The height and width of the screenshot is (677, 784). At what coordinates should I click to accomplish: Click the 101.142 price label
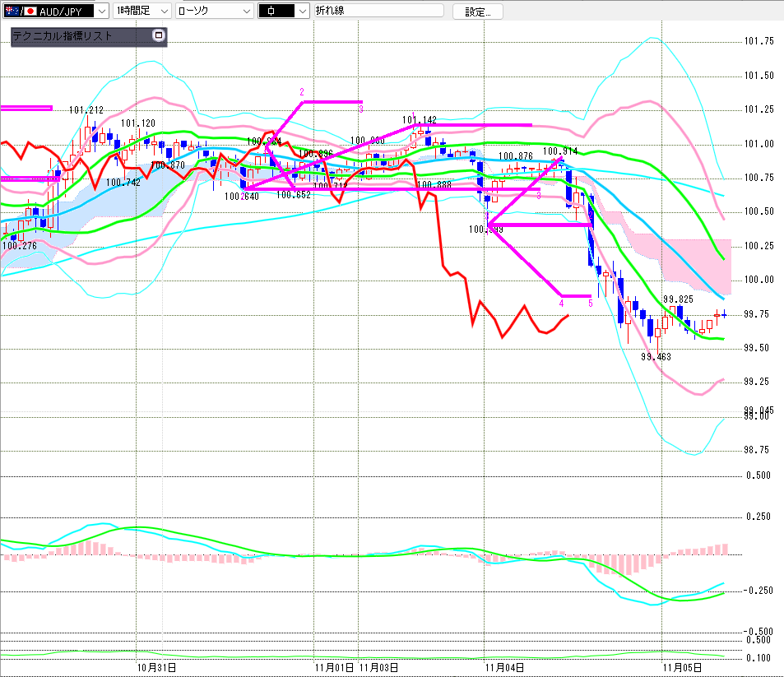[419, 120]
